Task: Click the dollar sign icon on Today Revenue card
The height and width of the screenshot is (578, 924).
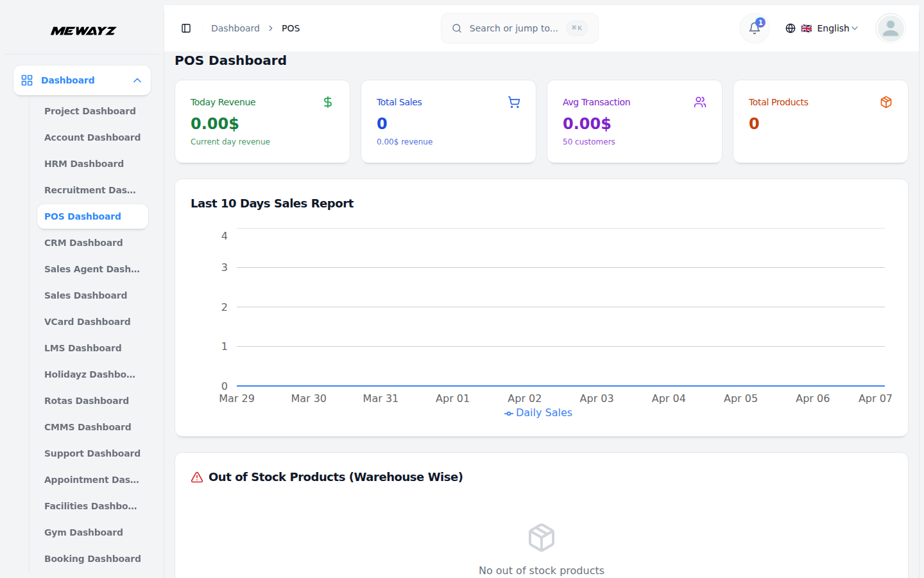Action: pyautogui.click(x=327, y=102)
